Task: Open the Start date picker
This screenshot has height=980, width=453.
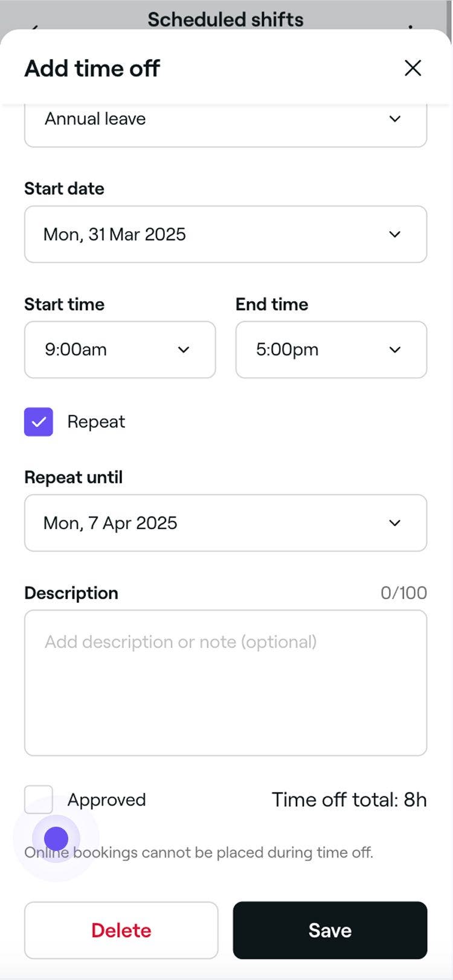Action: click(225, 234)
